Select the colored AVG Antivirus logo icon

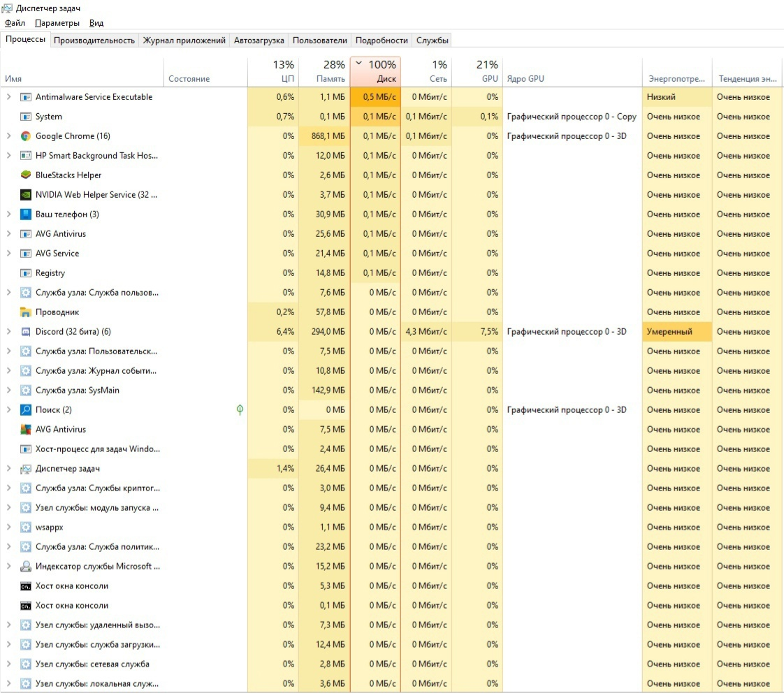pyautogui.click(x=25, y=430)
